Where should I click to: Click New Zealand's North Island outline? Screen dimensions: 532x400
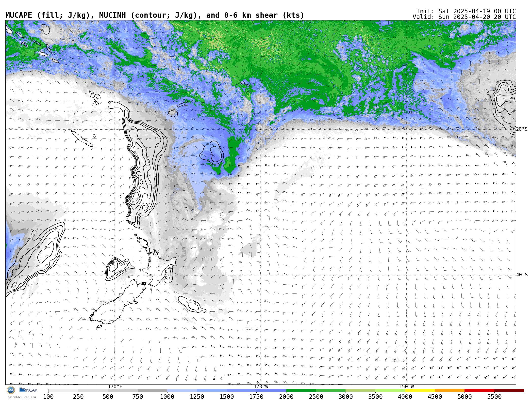(x=155, y=261)
